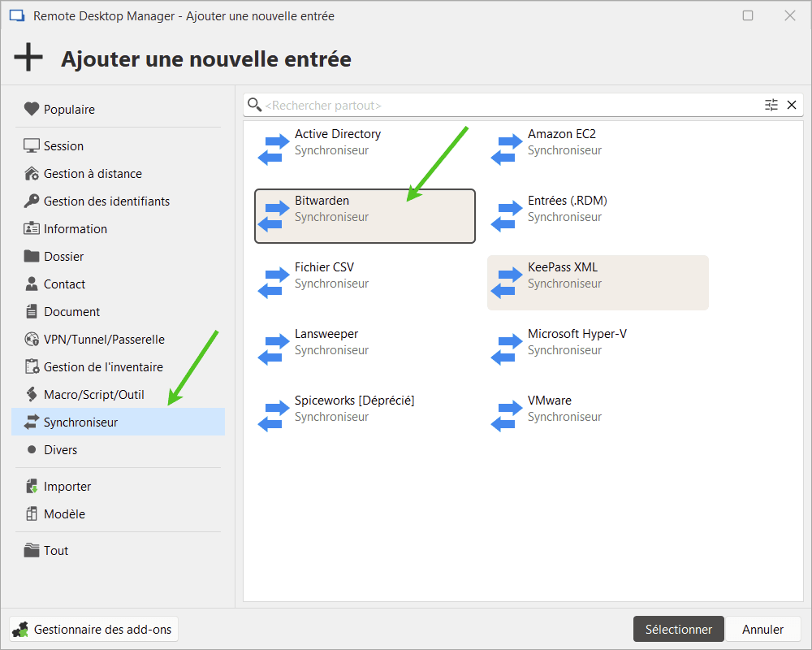Select the Entrées (.RDM) synchronizer

coord(568,208)
